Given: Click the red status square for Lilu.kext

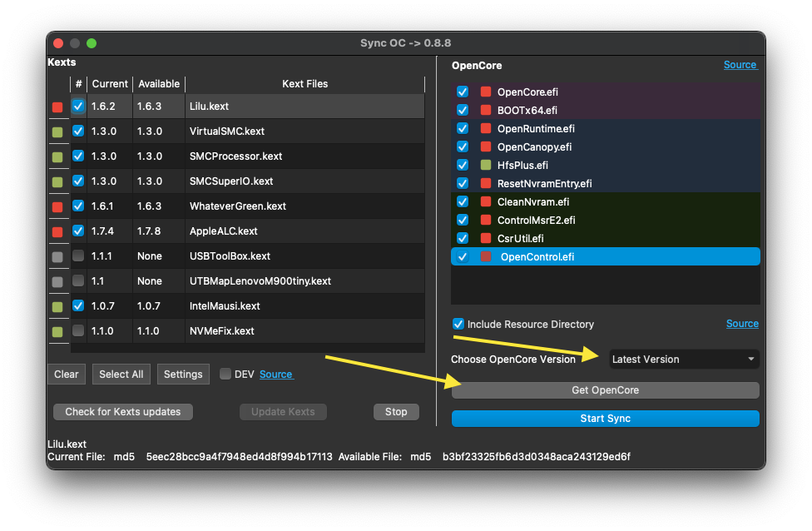Looking at the screenshot, I should coord(57,107).
